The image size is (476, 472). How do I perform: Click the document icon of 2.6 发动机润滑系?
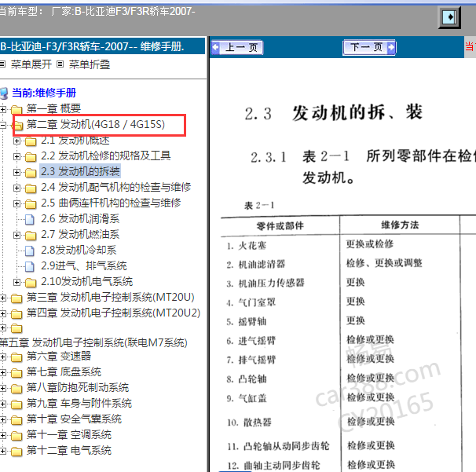pyautogui.click(x=29, y=219)
